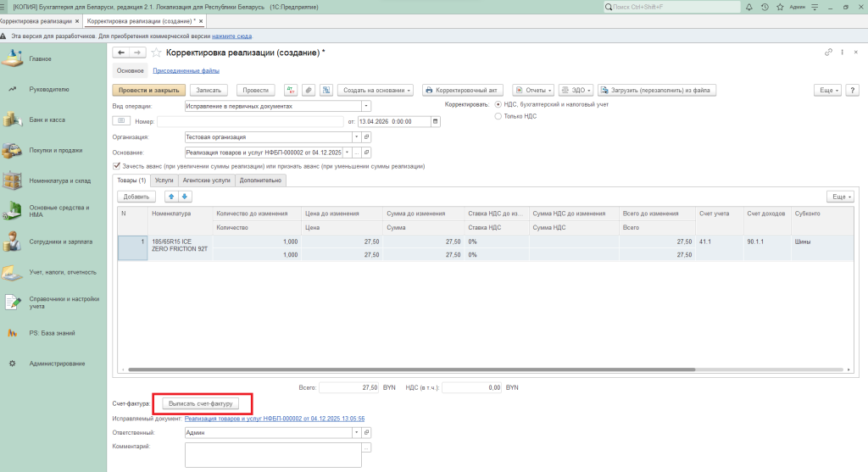Click "Выписать счет-фактуру" button
Viewport: 868px width, 472px height.
(x=201, y=404)
